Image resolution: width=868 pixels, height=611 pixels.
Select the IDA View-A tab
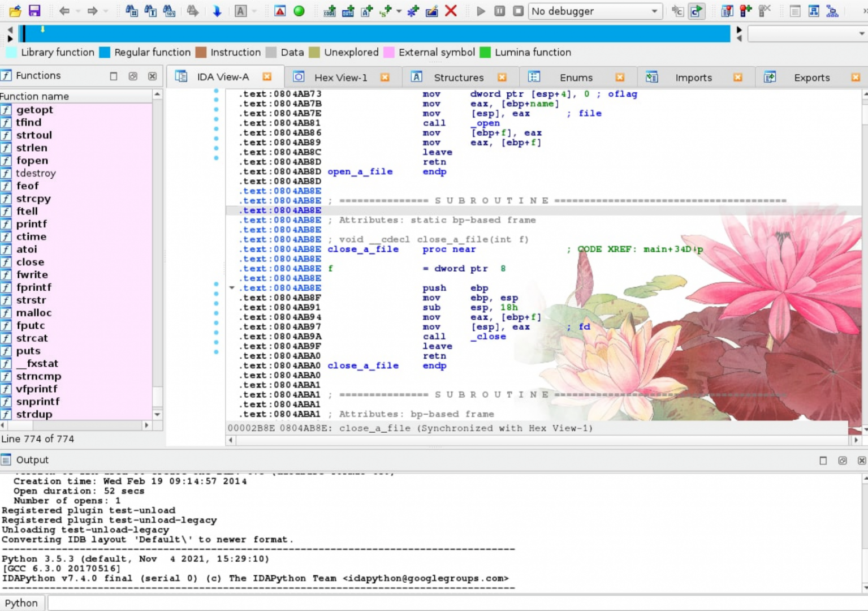[223, 77]
